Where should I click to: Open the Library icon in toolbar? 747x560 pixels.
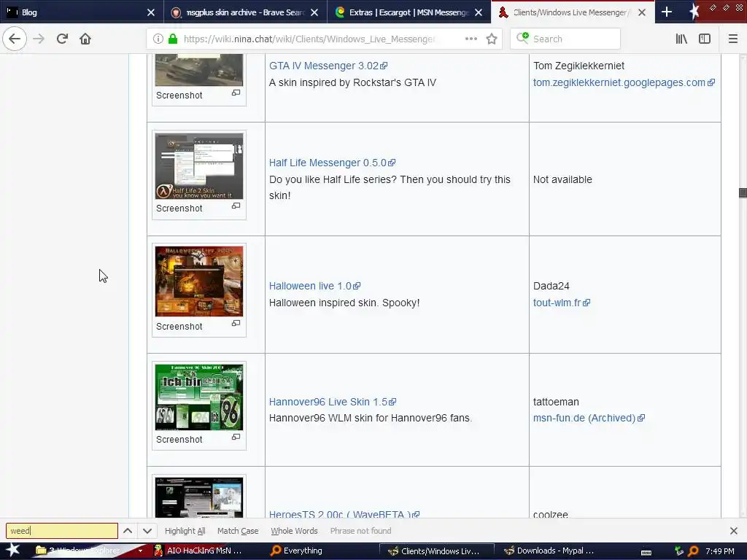point(681,39)
